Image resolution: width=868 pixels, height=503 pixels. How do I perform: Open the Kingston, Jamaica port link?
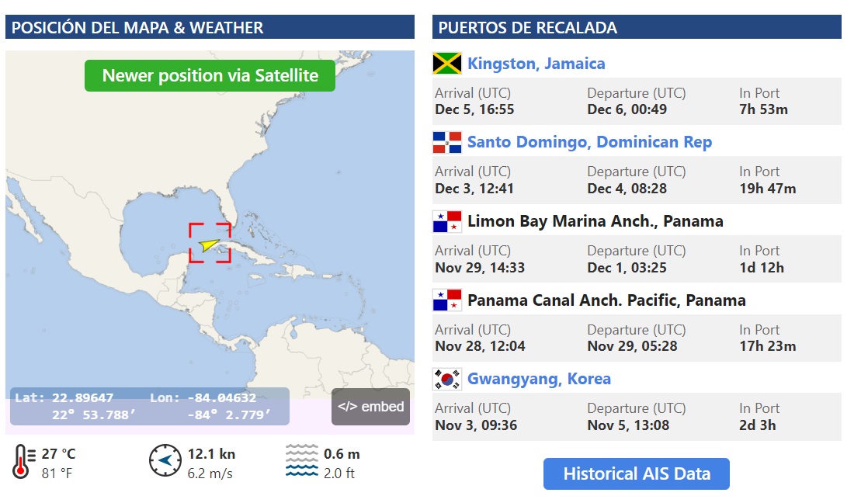click(x=536, y=64)
